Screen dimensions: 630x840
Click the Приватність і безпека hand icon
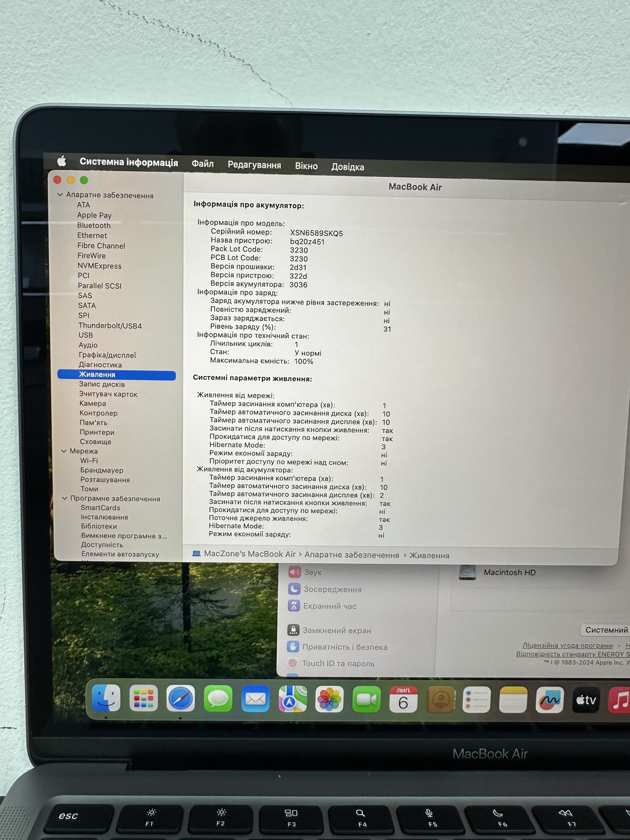[293, 647]
